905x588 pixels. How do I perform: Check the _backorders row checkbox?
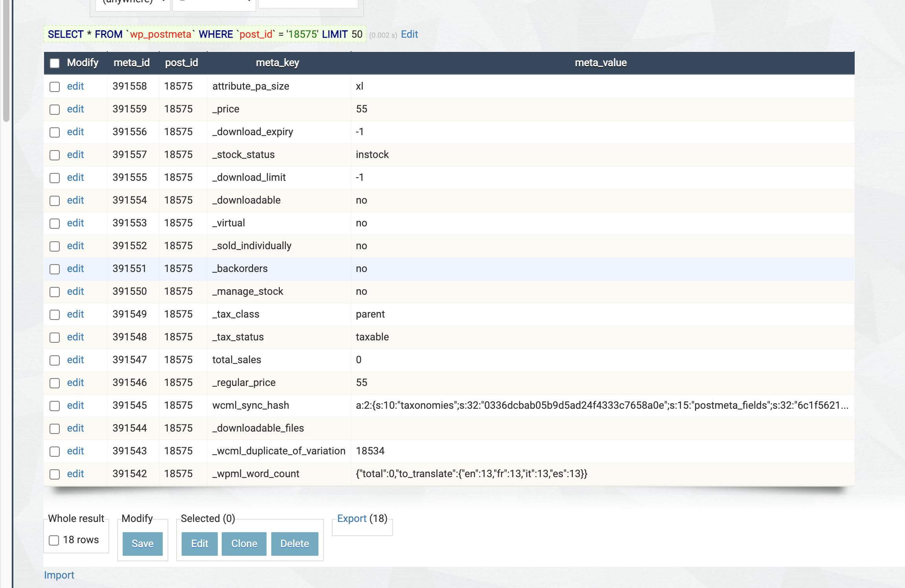click(55, 269)
